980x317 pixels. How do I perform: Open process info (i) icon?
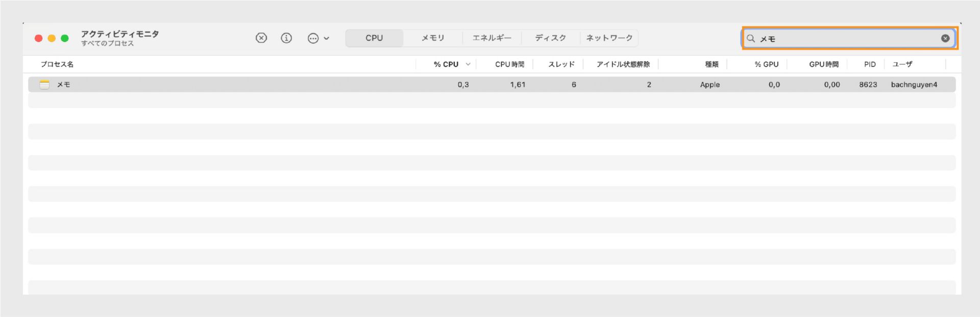[287, 38]
